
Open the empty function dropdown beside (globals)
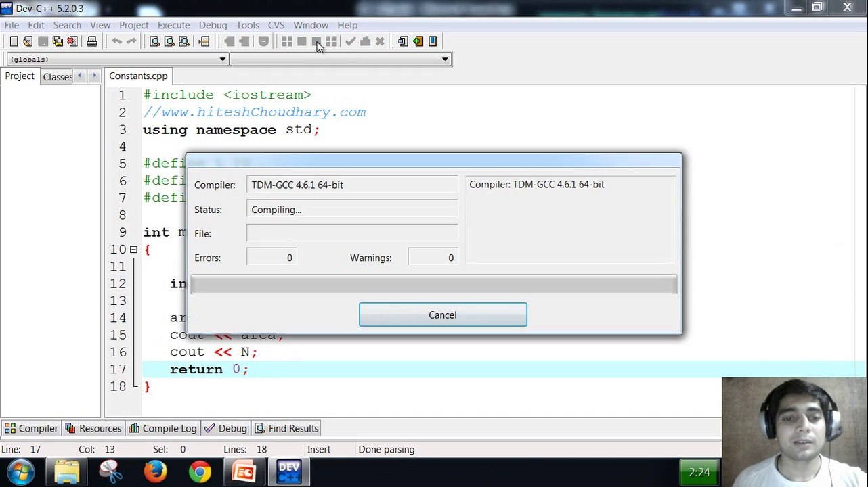click(x=340, y=60)
